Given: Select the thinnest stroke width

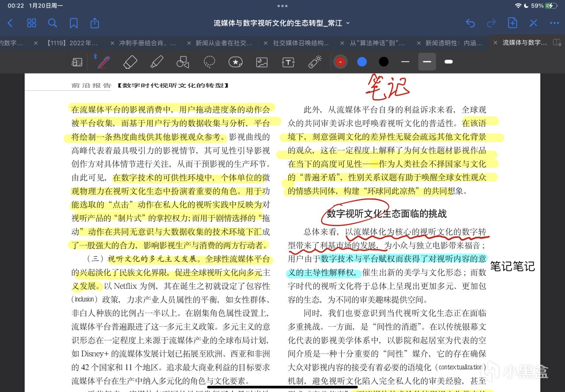Looking at the screenshot, I should tap(405, 62).
